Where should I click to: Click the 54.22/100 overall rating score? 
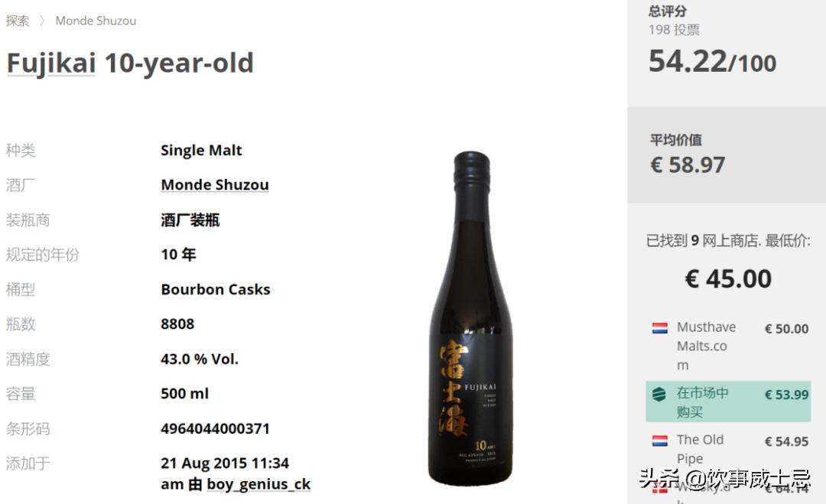coord(712,61)
